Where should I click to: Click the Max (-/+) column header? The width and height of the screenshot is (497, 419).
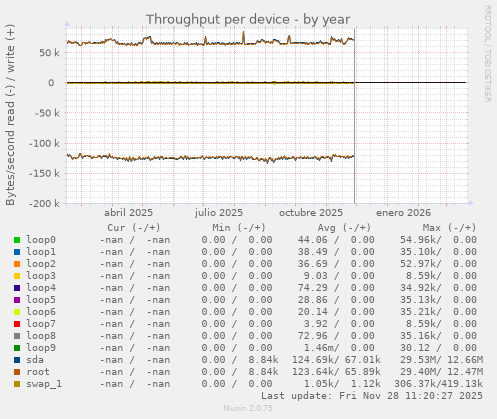[450, 228]
